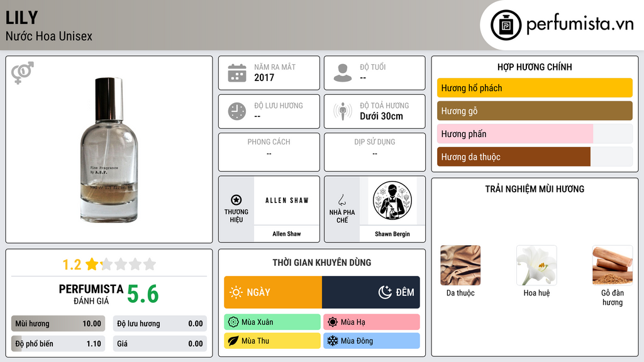Click the clock icon beside Độ lưu hương
This screenshot has width=644, height=362.
(x=237, y=111)
